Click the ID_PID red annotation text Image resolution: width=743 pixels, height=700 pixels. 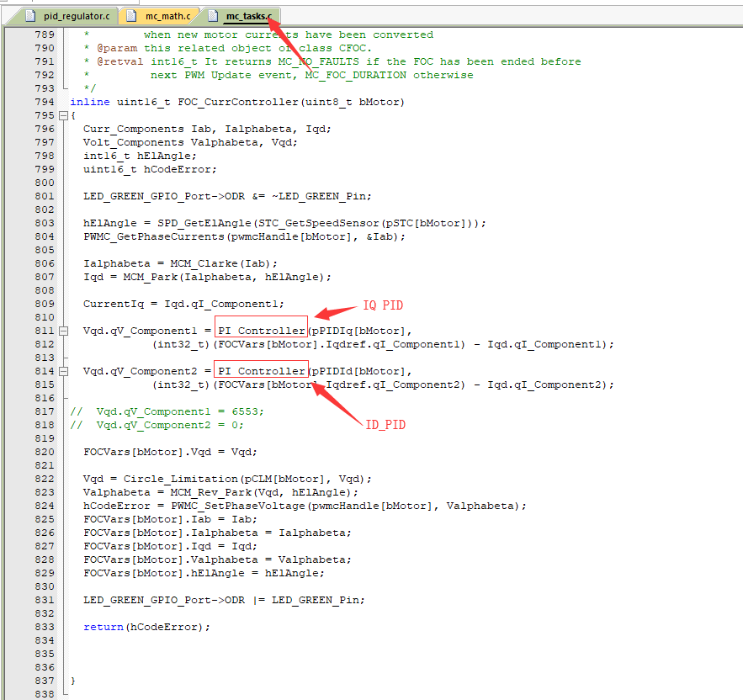point(385,425)
